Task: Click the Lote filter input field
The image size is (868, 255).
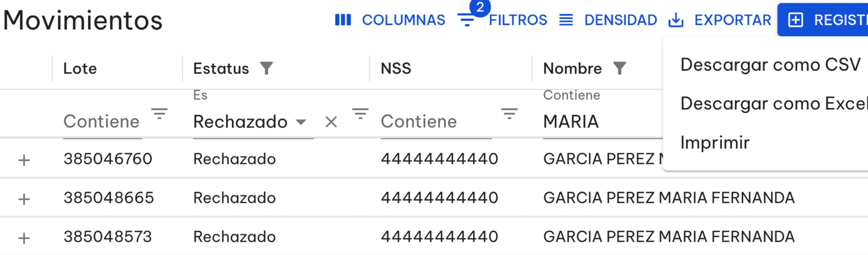Action: click(102, 122)
